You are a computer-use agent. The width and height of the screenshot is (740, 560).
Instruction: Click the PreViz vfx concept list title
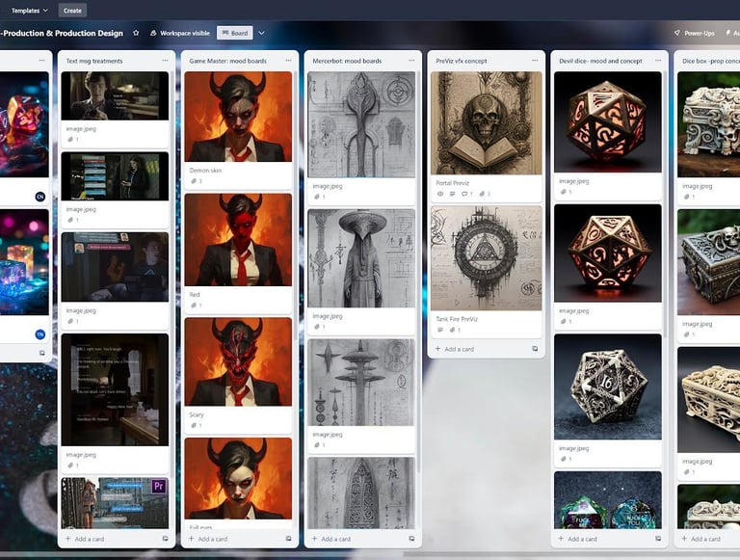click(462, 61)
